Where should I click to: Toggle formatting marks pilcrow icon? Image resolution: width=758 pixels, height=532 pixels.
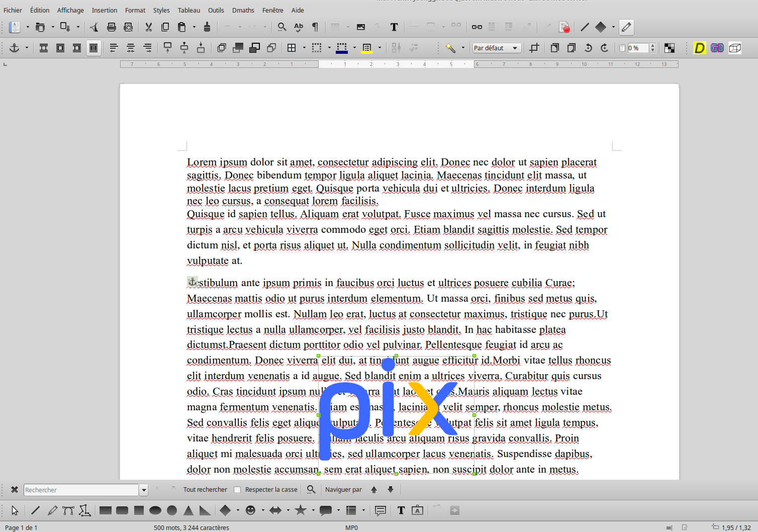coord(315,27)
